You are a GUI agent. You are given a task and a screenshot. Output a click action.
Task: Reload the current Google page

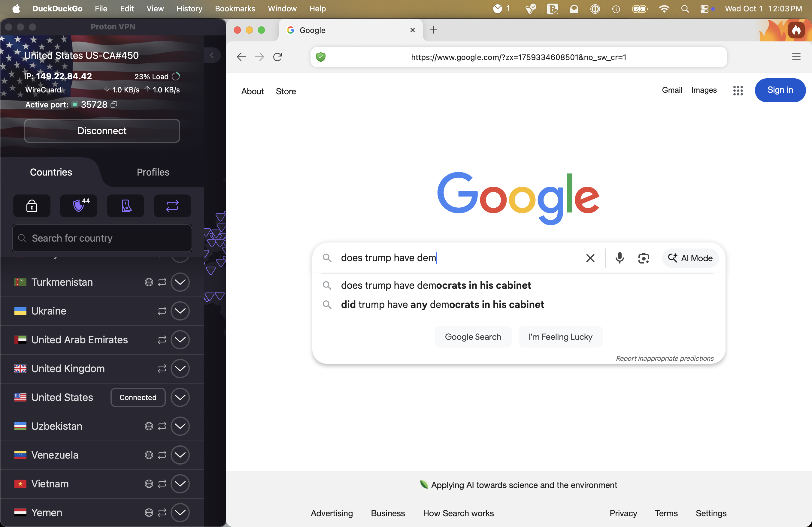click(x=278, y=57)
